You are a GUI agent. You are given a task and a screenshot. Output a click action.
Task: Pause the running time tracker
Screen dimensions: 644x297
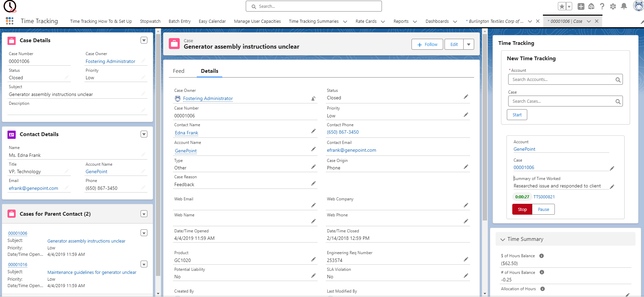[x=543, y=210]
